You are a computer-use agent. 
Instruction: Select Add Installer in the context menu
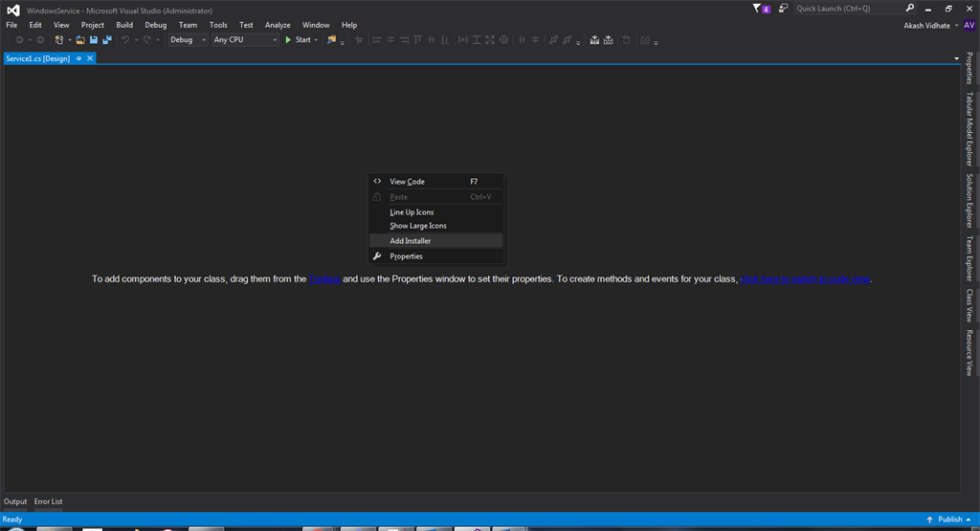[436, 241]
